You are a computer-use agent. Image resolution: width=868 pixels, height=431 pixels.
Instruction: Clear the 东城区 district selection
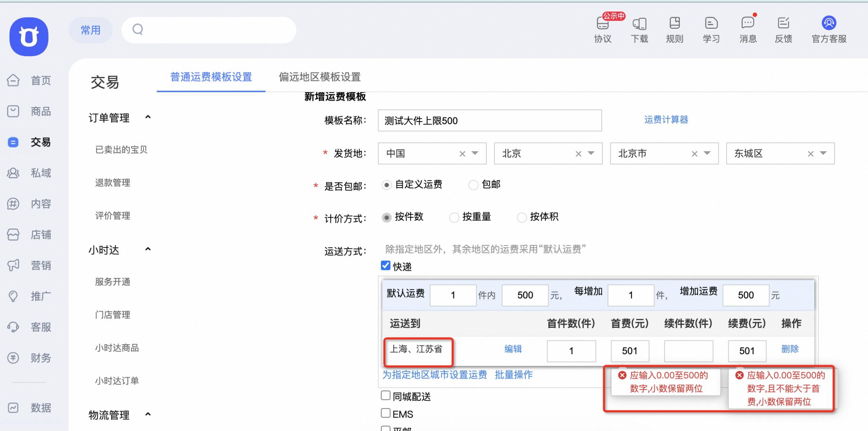[x=811, y=154]
